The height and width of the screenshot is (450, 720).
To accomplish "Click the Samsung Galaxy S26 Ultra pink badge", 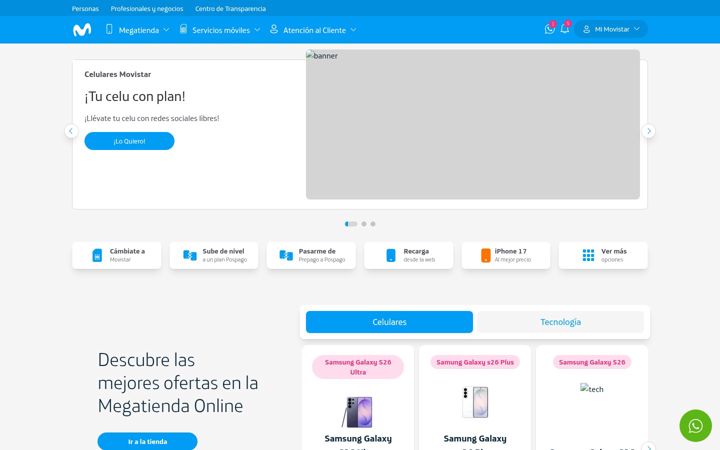I will coord(358,367).
